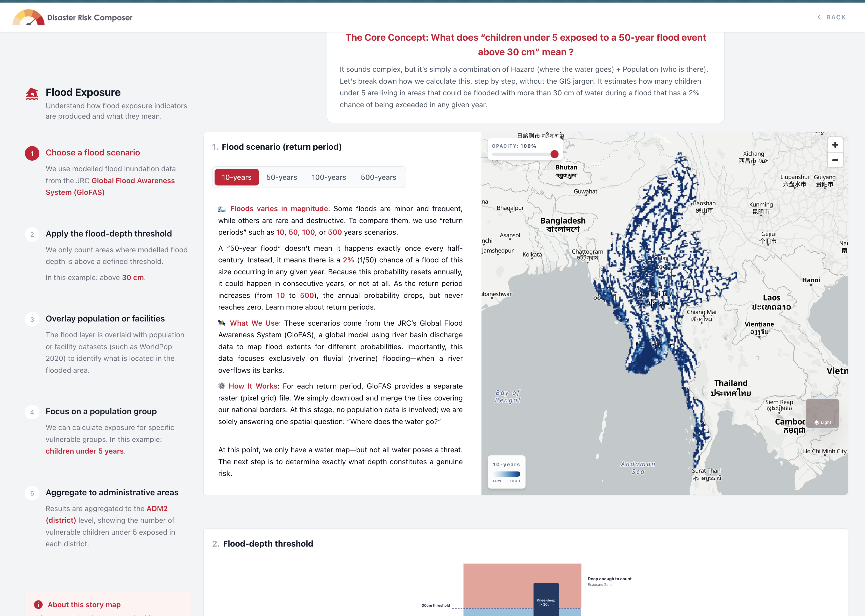Switch to the 100-years scenario
Screen dimensions: 865x616
coord(329,177)
